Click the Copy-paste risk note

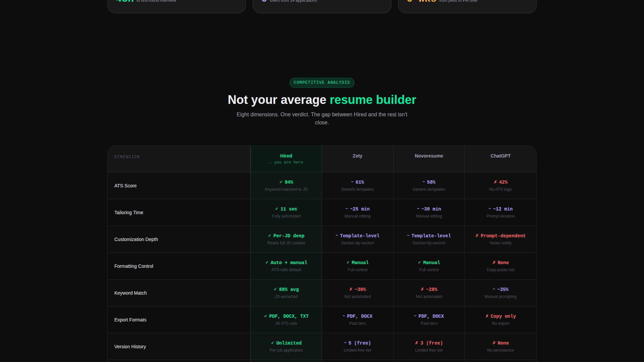(x=500, y=270)
